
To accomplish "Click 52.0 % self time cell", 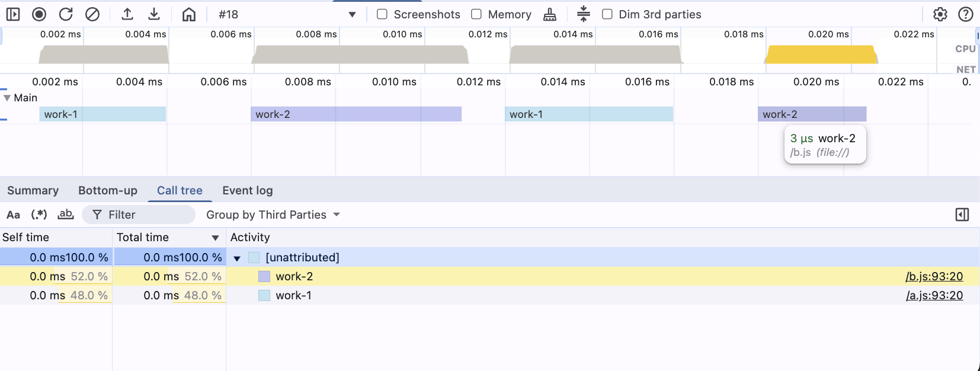I will tap(56, 276).
